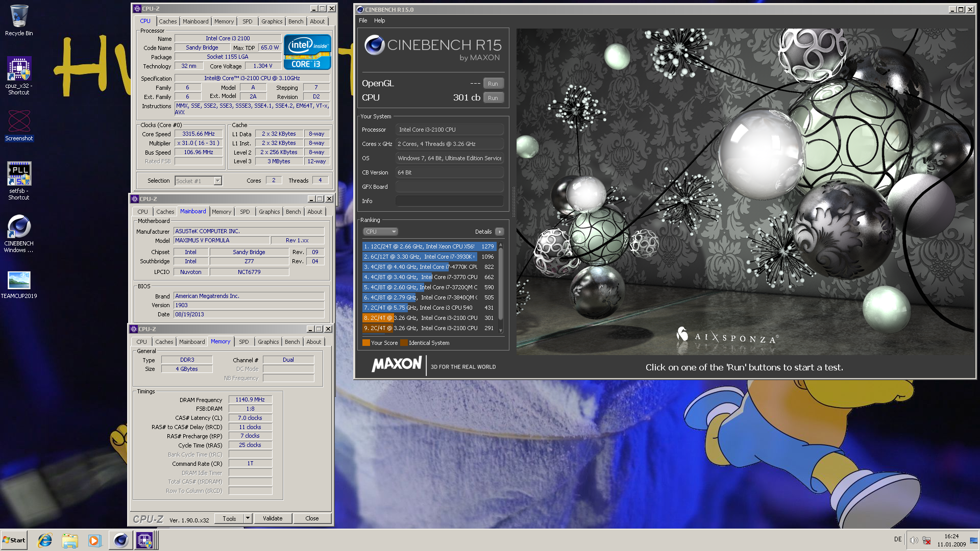The height and width of the screenshot is (551, 980).
Task: Click the Info input field in Cinebench
Action: (450, 201)
